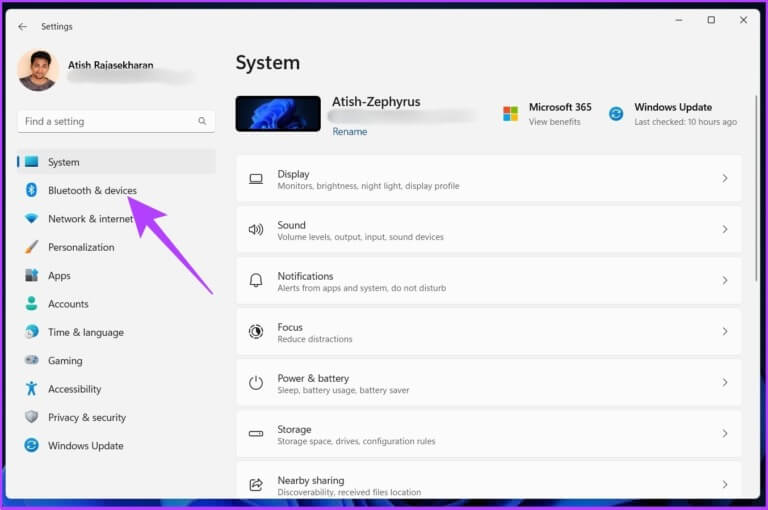
Task: Click the Focus icon
Action: tap(256, 332)
